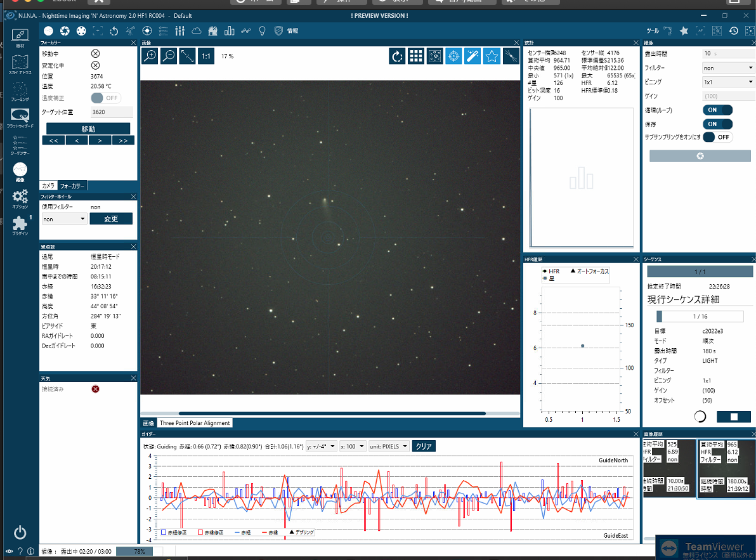Open the シーケンサー sequencer section

pyautogui.click(x=20, y=145)
